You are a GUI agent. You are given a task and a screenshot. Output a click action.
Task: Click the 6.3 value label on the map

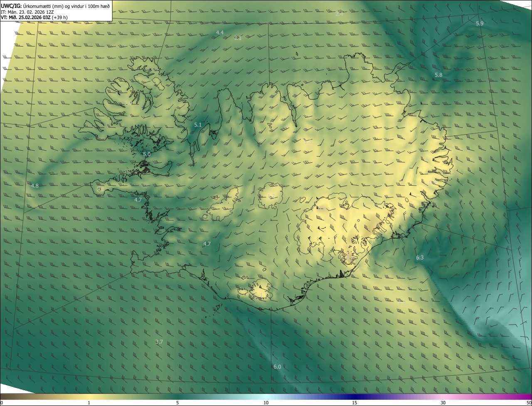pos(420,257)
